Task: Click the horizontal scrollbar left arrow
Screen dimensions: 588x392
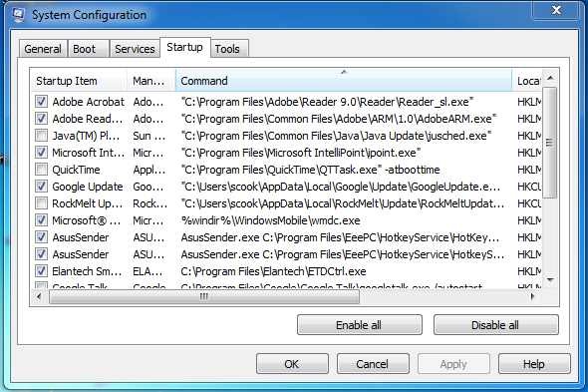Action: coord(39,296)
